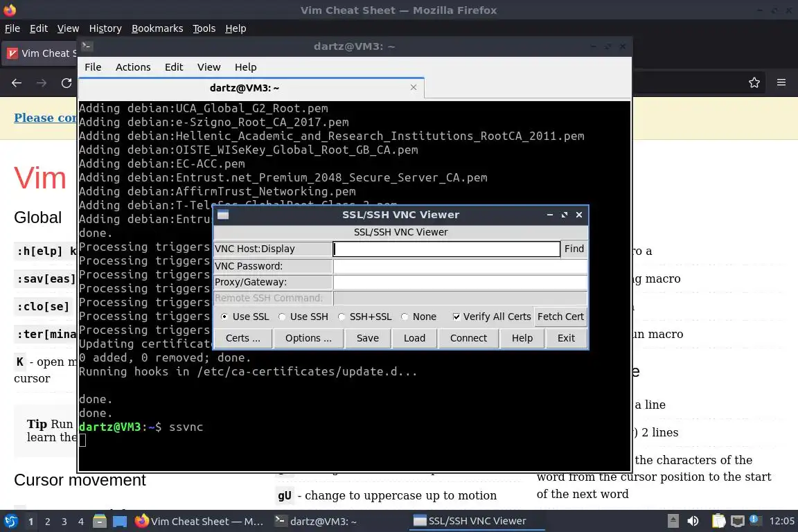Image resolution: width=798 pixels, height=532 pixels.
Task: Open Firefox File menu
Action: [12, 28]
